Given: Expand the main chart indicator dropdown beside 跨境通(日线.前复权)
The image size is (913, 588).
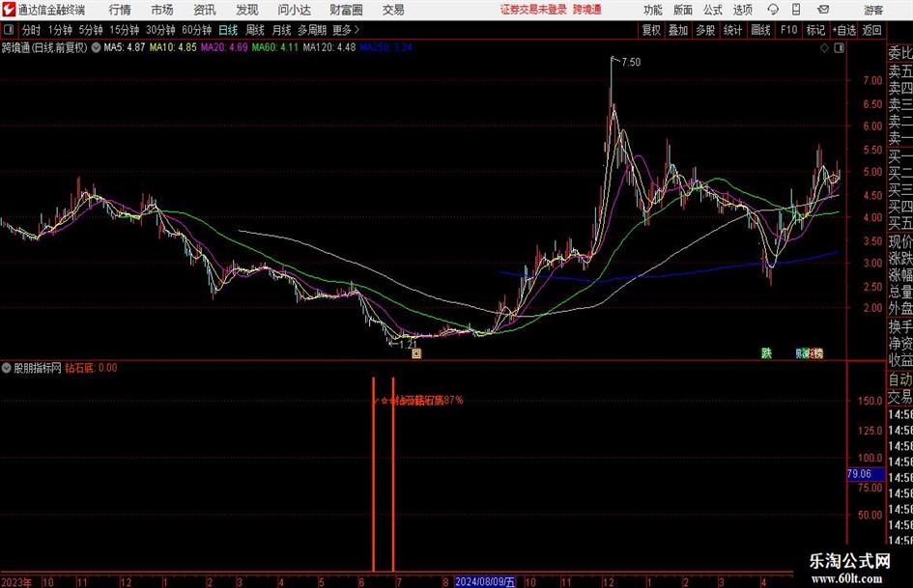Looking at the screenshot, I should pyautogui.click(x=96, y=47).
